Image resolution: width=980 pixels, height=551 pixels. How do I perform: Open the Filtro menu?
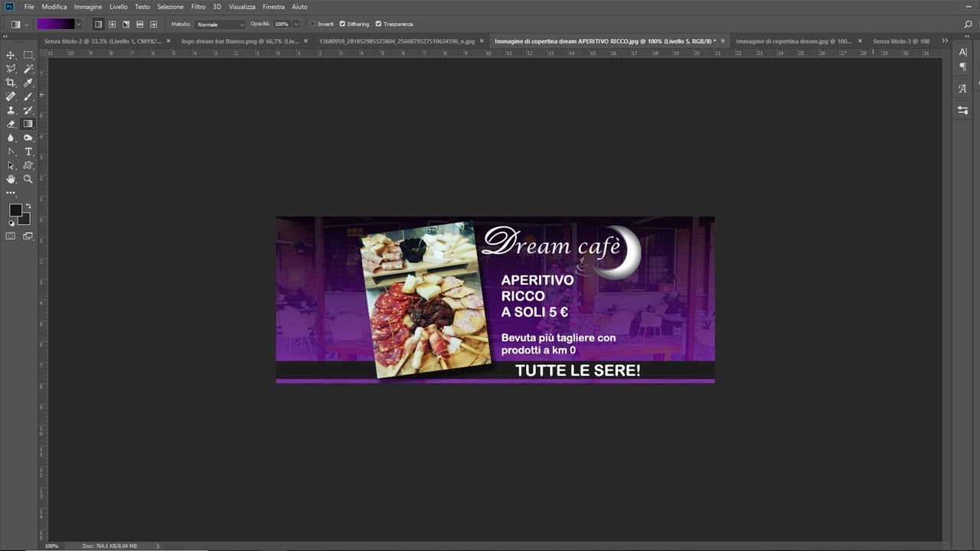tap(198, 6)
